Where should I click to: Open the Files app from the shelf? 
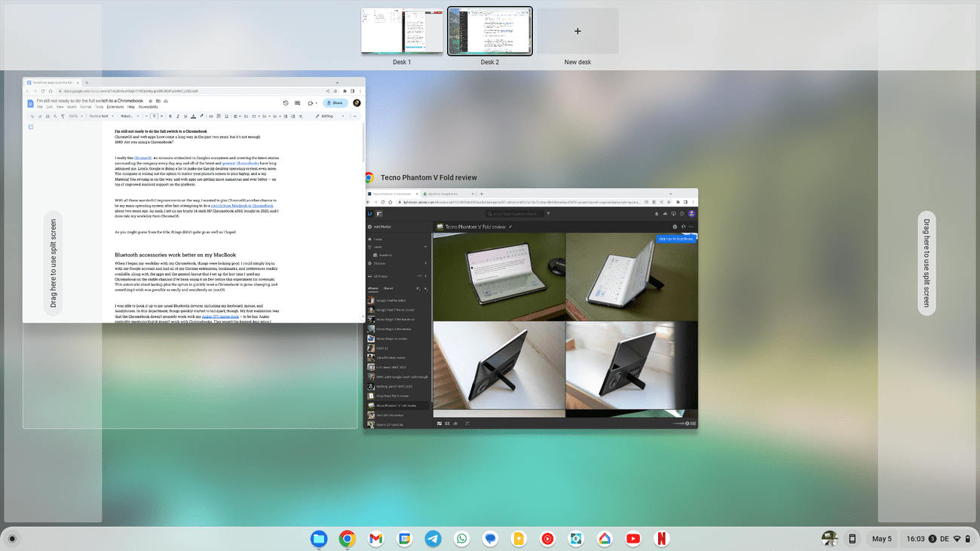click(x=319, y=538)
